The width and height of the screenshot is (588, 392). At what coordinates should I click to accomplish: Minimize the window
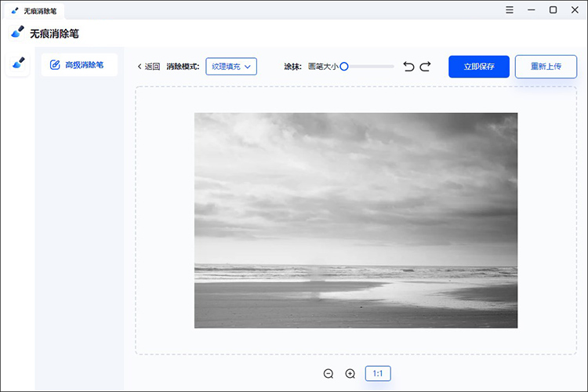pos(532,10)
